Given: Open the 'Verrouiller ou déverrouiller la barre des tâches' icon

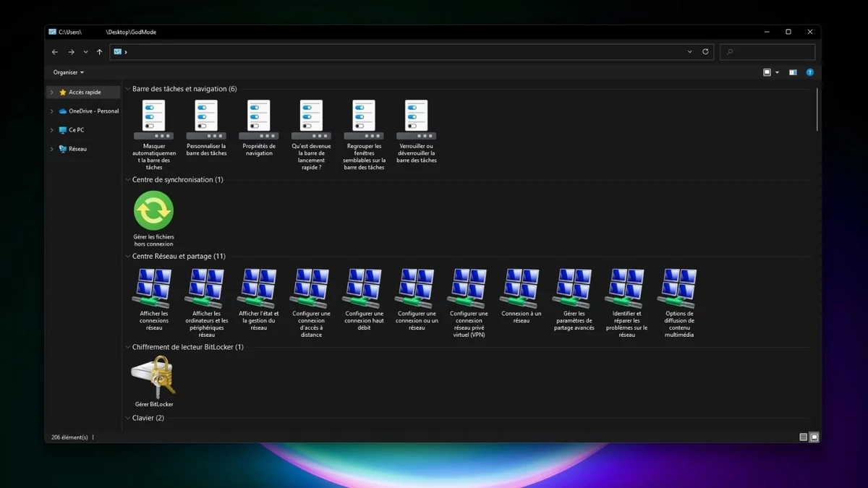Looking at the screenshot, I should point(417,120).
